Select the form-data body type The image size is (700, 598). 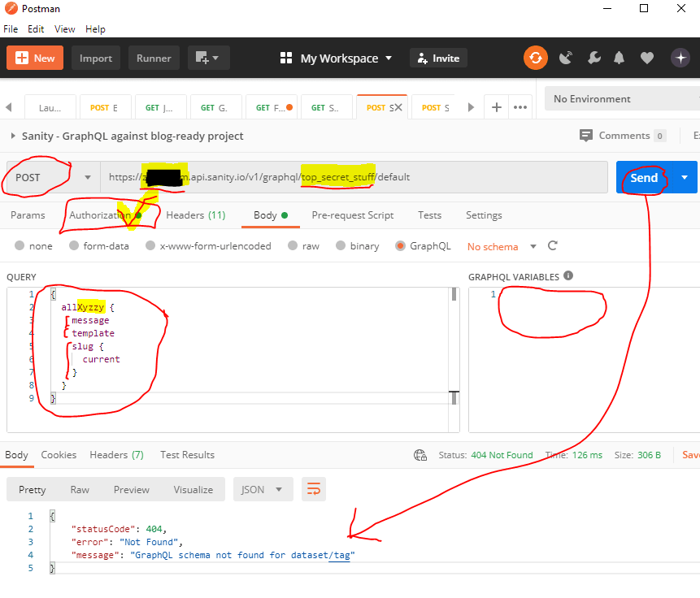click(x=74, y=245)
